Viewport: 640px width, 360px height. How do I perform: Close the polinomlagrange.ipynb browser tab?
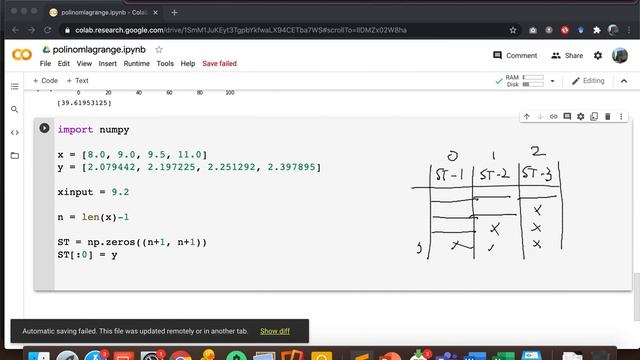coord(156,13)
